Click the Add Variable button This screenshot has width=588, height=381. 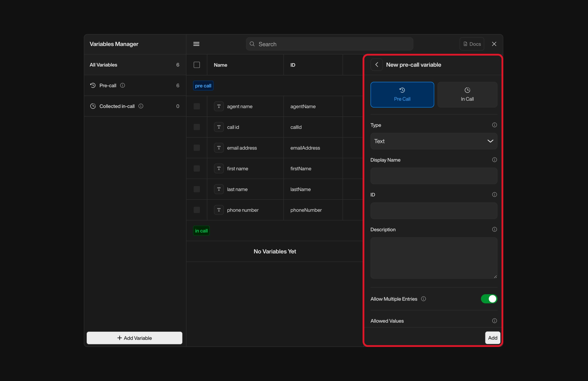click(x=134, y=338)
